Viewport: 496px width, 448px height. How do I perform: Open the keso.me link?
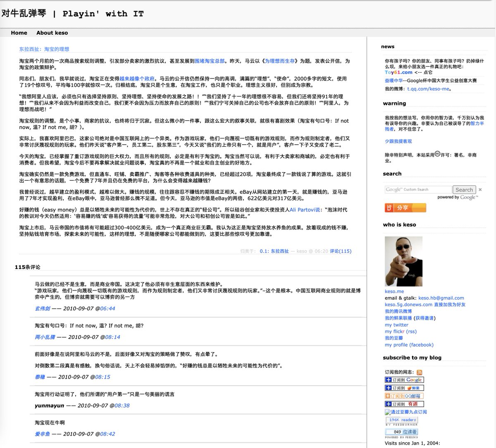tap(394, 291)
